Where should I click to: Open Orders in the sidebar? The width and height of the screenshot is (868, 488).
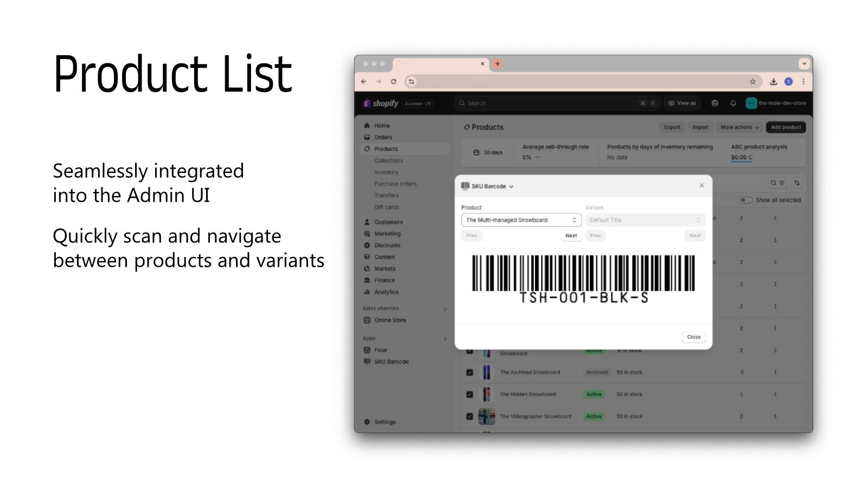point(382,137)
